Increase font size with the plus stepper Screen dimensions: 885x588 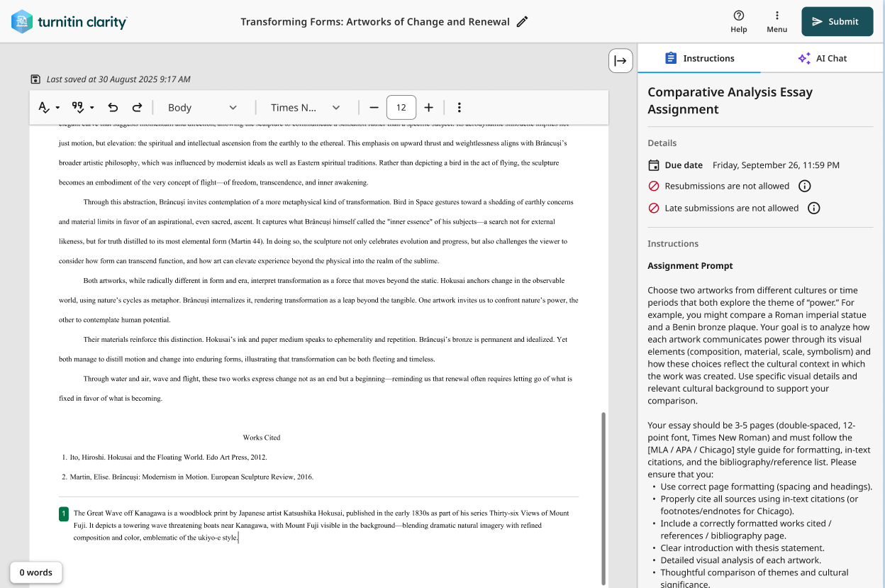click(428, 107)
